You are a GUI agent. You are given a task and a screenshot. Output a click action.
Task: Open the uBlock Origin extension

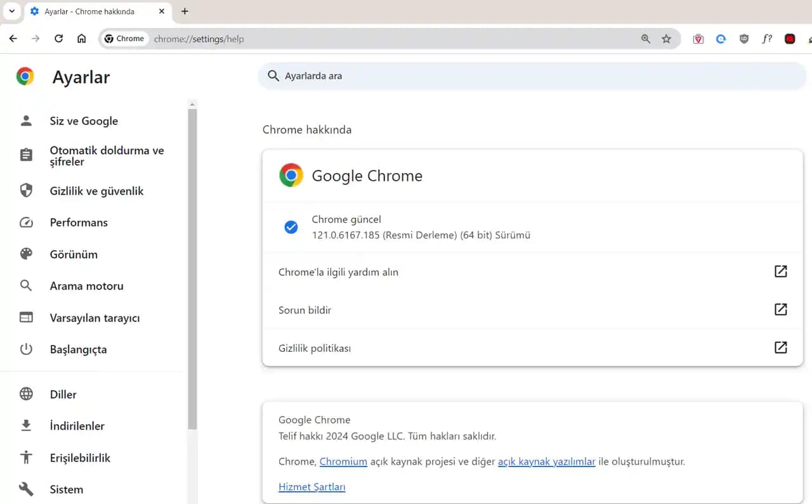743,38
